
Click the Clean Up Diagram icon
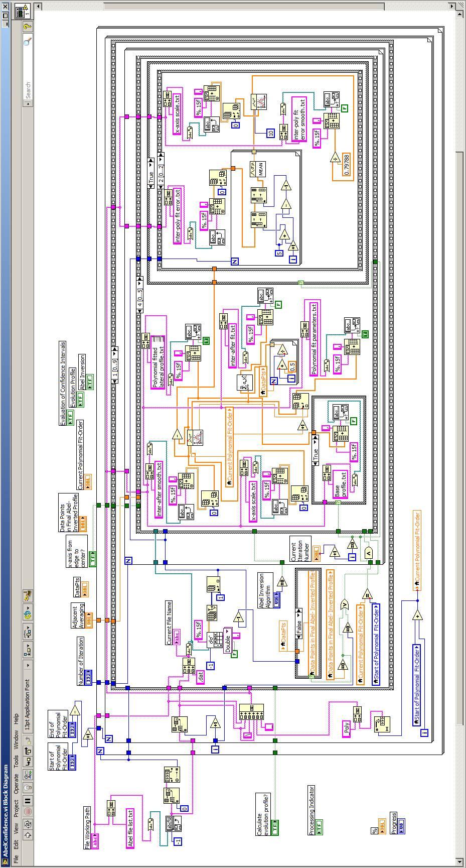[x=28, y=595]
